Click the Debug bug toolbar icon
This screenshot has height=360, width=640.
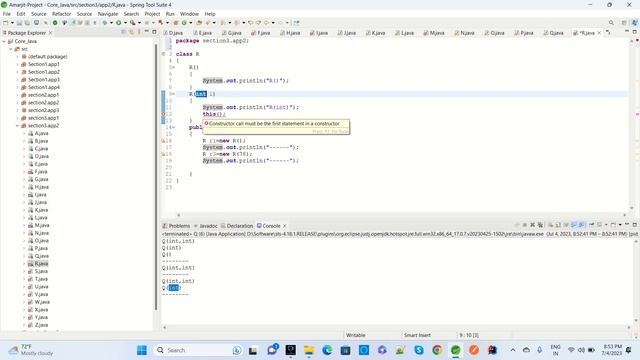tap(105, 23)
